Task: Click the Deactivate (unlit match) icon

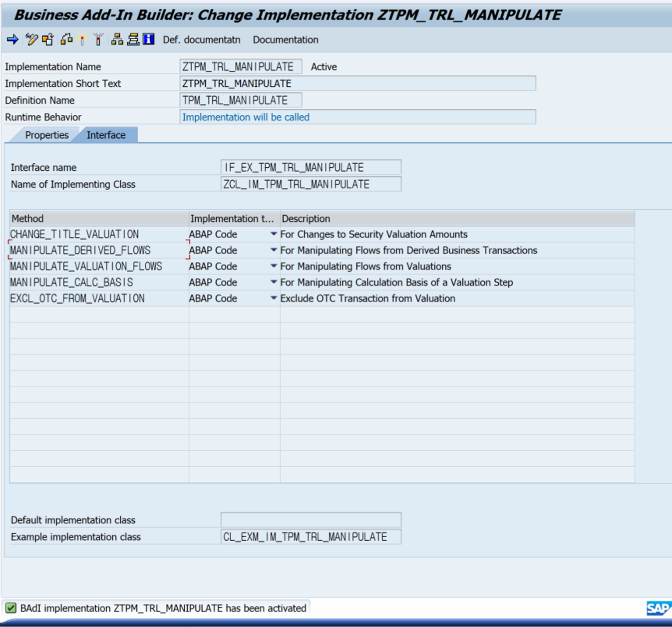Action: click(98, 39)
